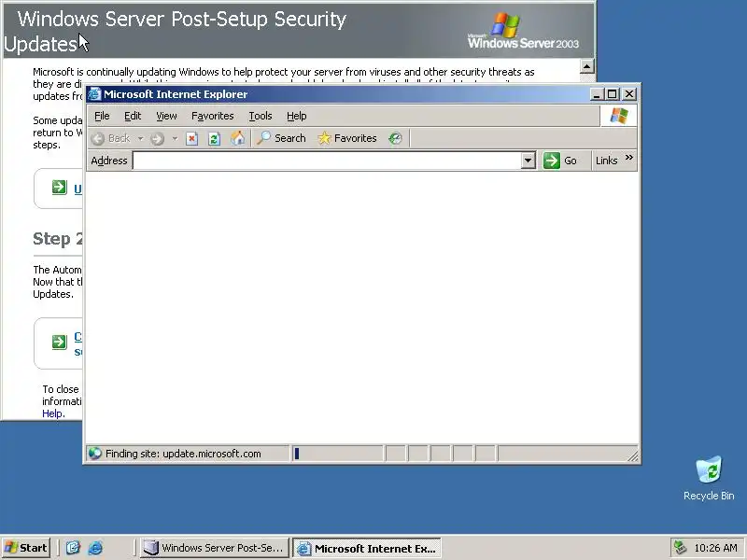Maximize the Internet Explorer window
The height and width of the screenshot is (560, 747).
pyautogui.click(x=613, y=94)
